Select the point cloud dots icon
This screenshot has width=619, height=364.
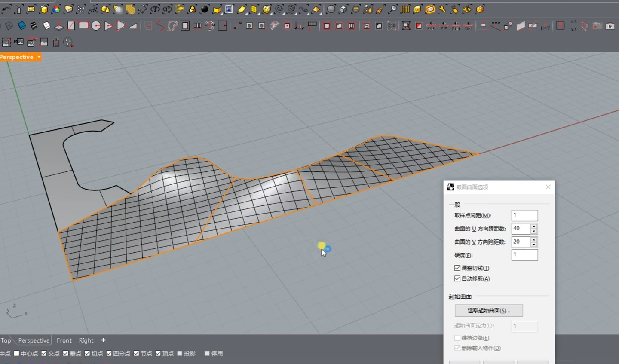[x=93, y=9]
